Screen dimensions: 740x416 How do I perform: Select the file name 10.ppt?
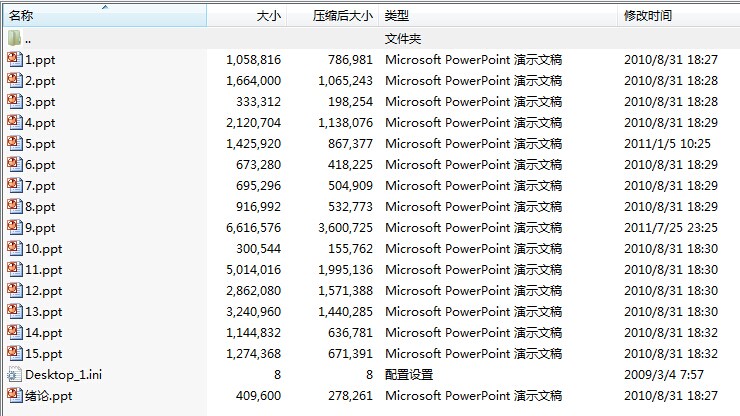(43, 249)
